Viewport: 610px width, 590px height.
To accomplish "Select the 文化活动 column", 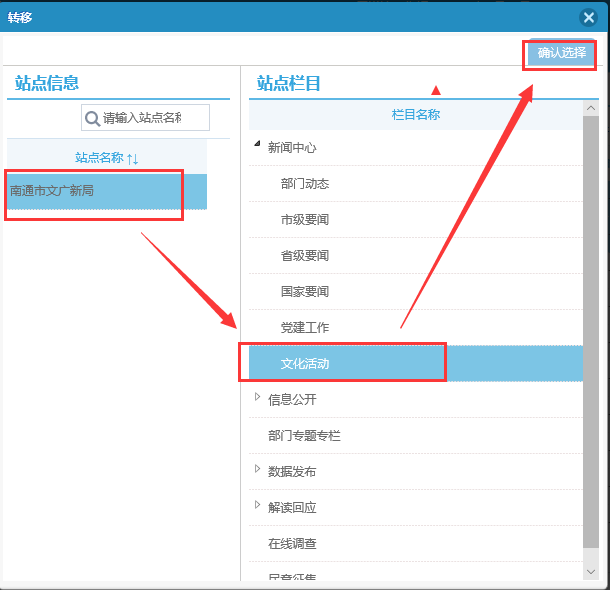I will [x=415, y=364].
